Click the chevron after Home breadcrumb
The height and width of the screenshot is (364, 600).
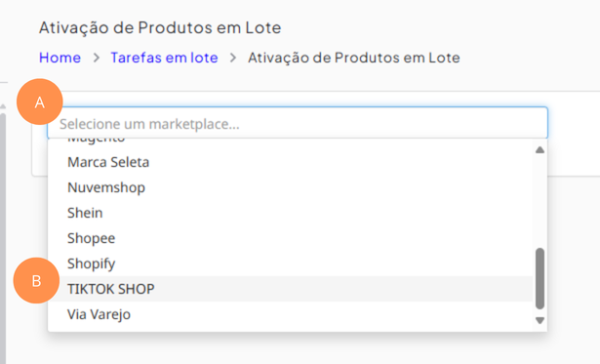click(96, 59)
